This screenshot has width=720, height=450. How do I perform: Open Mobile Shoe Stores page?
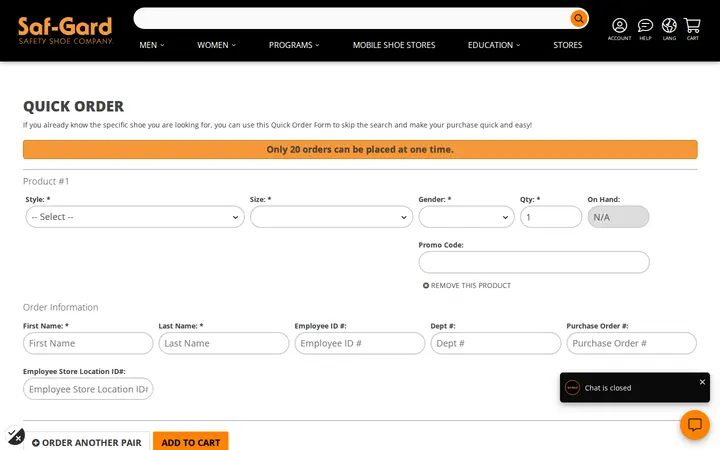[394, 45]
